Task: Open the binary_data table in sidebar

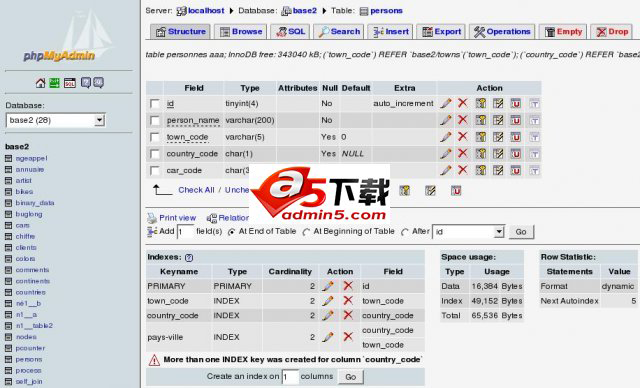Action: [x=35, y=203]
